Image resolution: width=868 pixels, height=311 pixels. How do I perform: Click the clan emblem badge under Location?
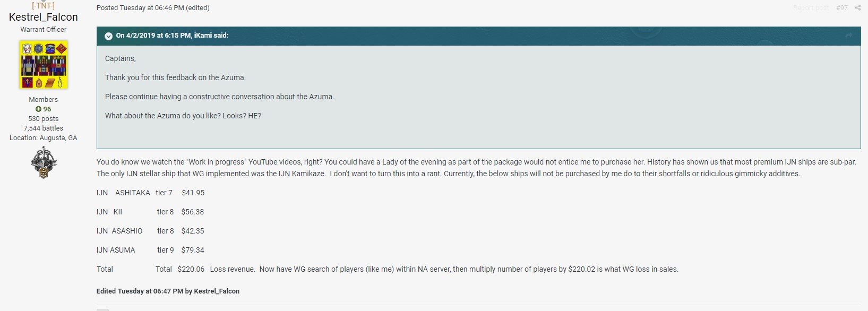(x=44, y=162)
